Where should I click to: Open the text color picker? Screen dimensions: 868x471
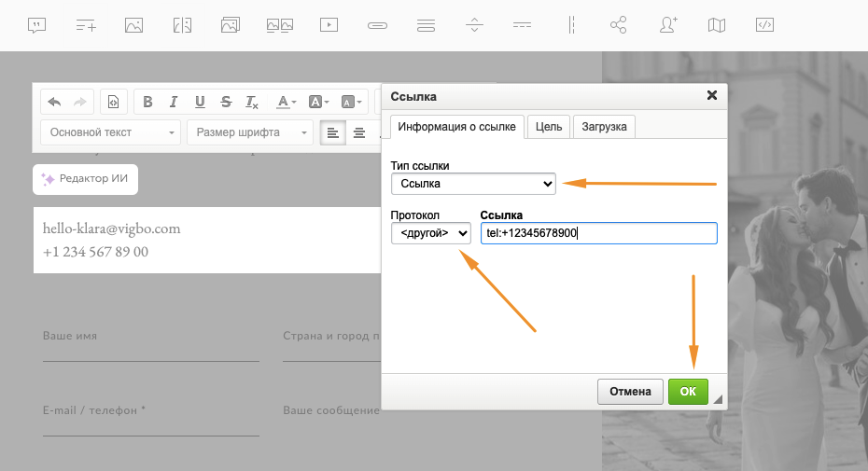[286, 103]
